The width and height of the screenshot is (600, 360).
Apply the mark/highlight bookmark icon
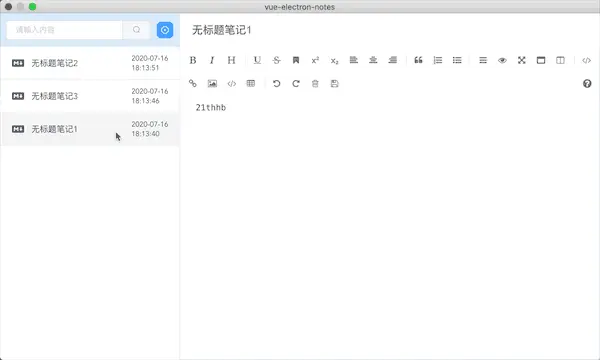click(296, 60)
